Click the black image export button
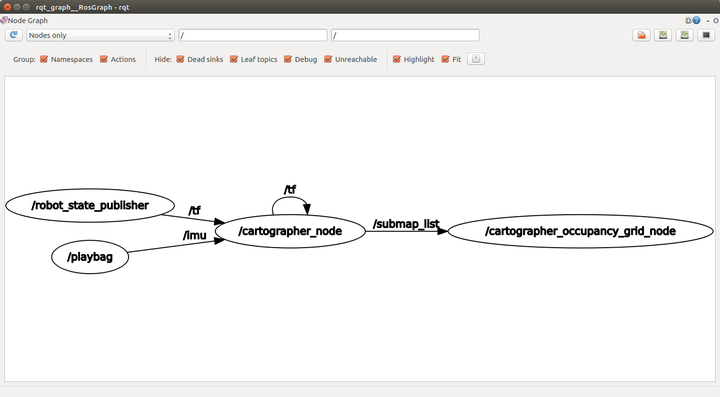The image size is (720, 397). [x=706, y=35]
